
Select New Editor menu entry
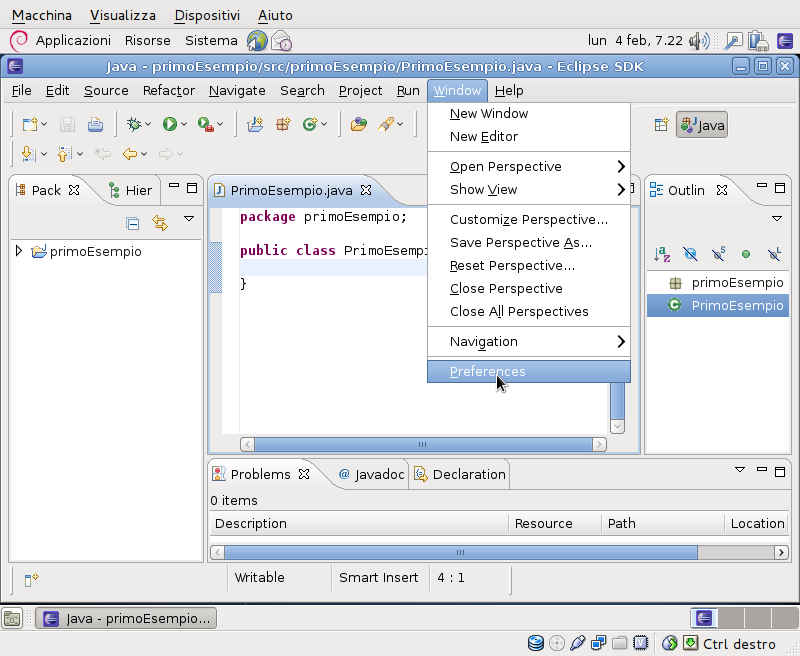[x=529, y=137]
